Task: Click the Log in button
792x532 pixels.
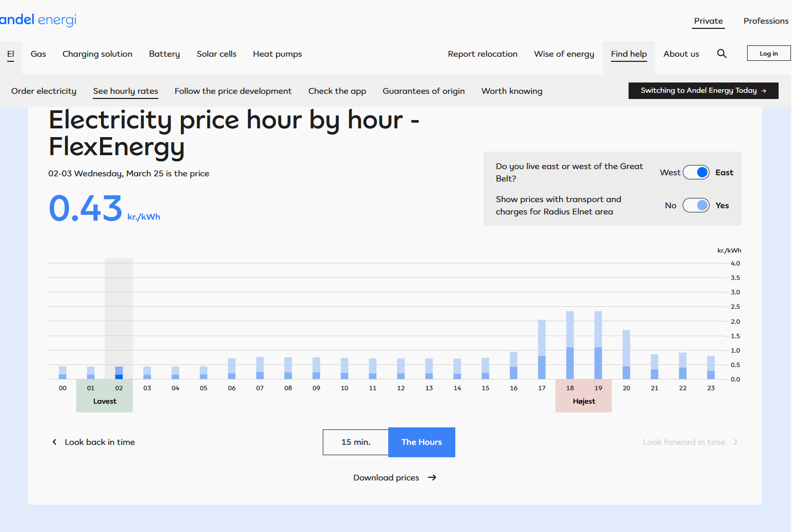Action: (x=768, y=54)
